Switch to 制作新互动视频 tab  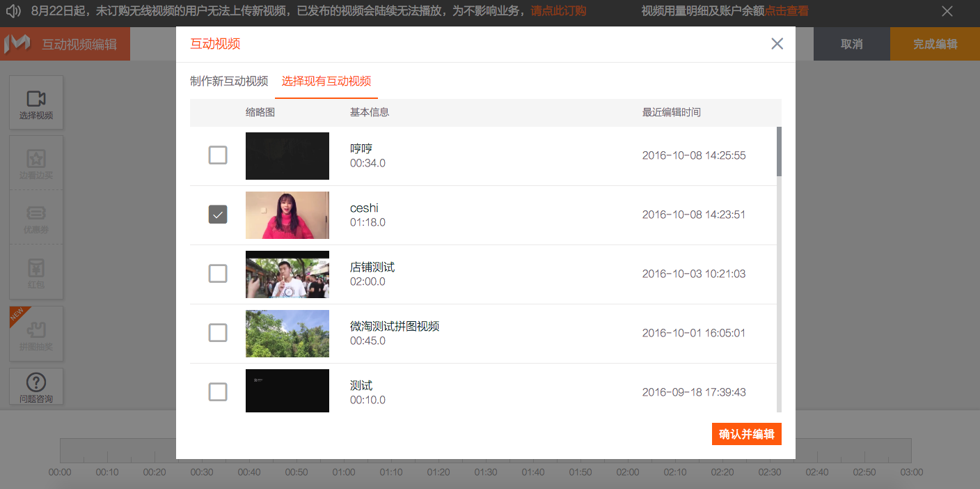(229, 81)
